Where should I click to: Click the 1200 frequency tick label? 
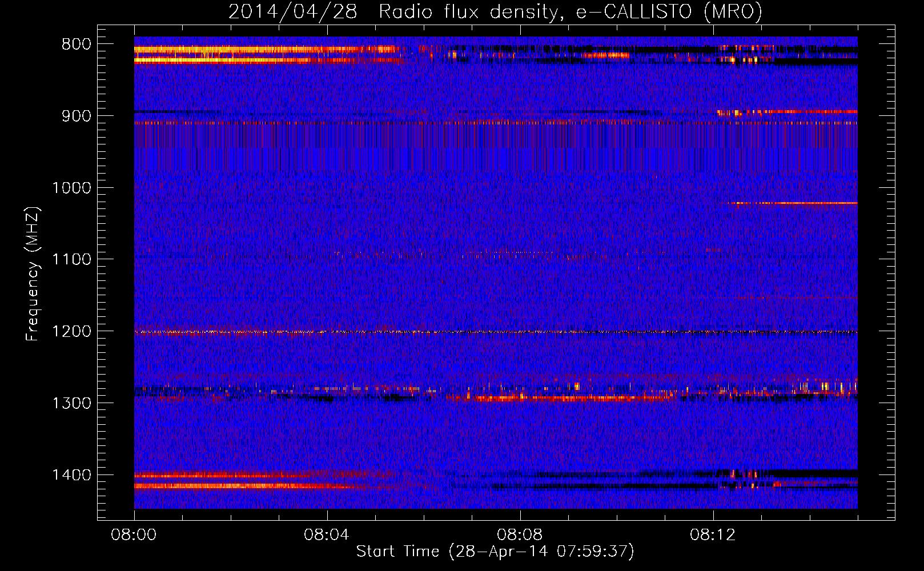71,332
